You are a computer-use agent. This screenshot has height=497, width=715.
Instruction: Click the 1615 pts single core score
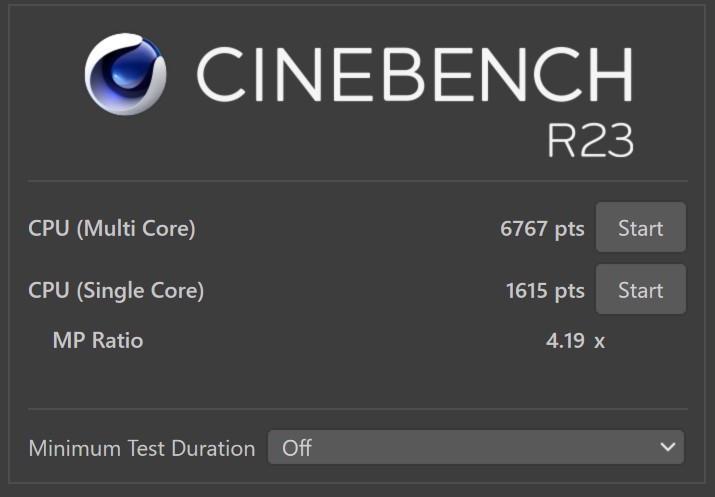pyautogui.click(x=545, y=290)
